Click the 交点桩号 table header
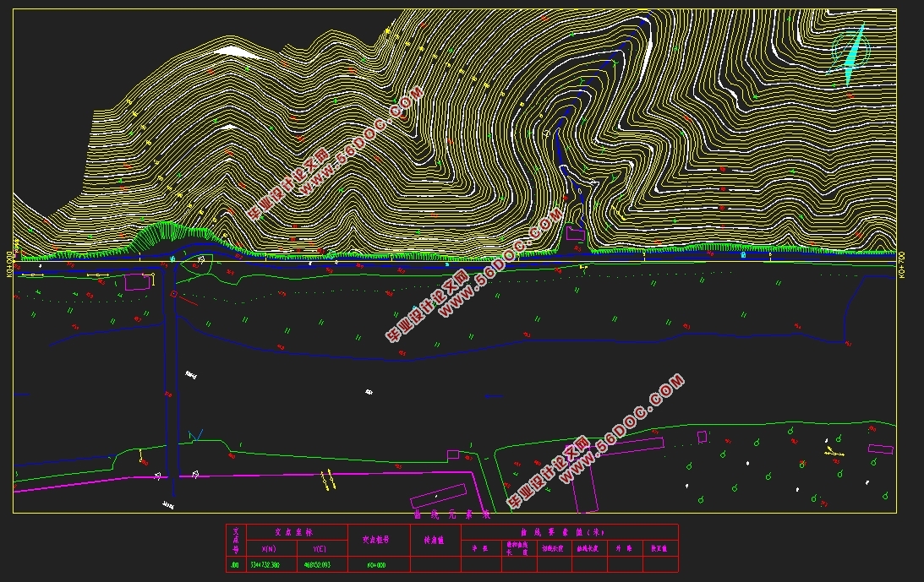Image resolution: width=924 pixels, height=582 pixels. [376, 540]
